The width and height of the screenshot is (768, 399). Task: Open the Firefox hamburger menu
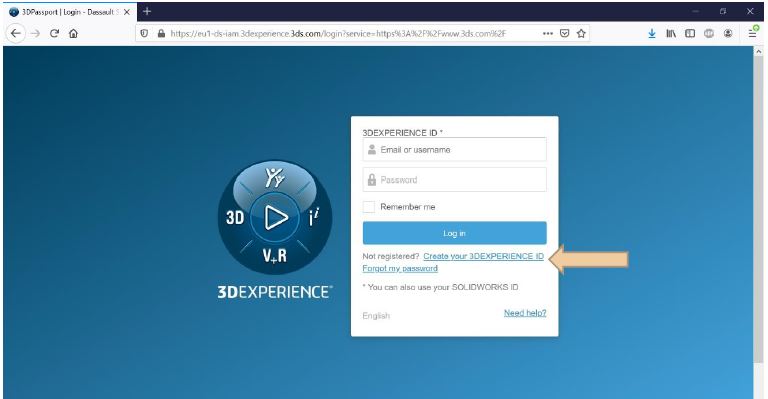[x=753, y=32]
